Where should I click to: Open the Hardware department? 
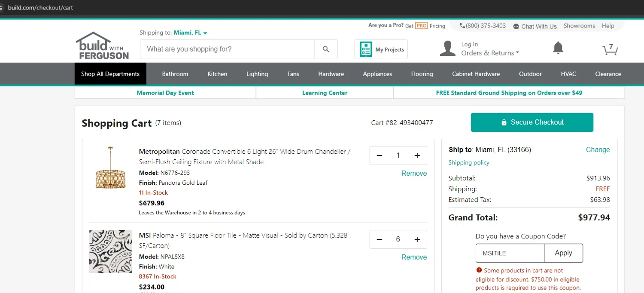(x=331, y=74)
